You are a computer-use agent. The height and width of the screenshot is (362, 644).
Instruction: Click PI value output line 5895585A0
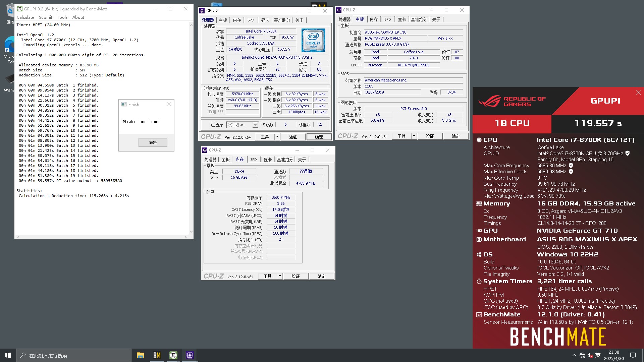pos(70,181)
